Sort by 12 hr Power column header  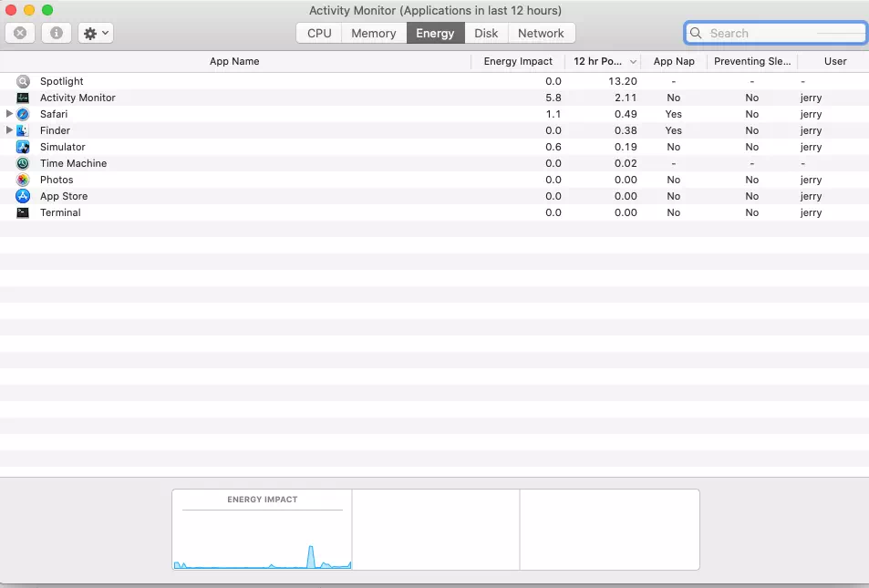[x=603, y=61]
